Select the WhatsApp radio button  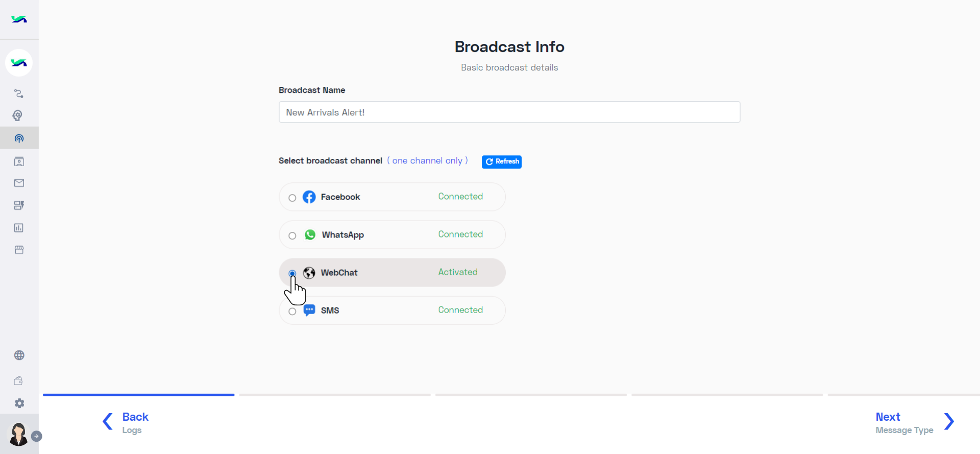tap(292, 236)
